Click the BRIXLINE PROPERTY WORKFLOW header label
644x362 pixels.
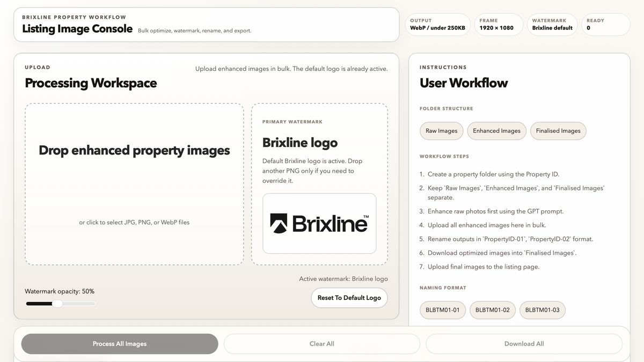(x=74, y=17)
